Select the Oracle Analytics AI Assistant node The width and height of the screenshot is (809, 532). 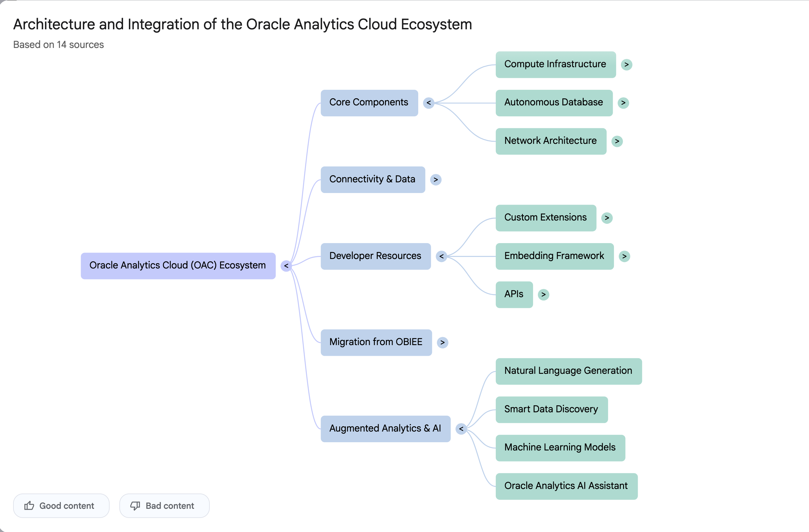(x=566, y=486)
